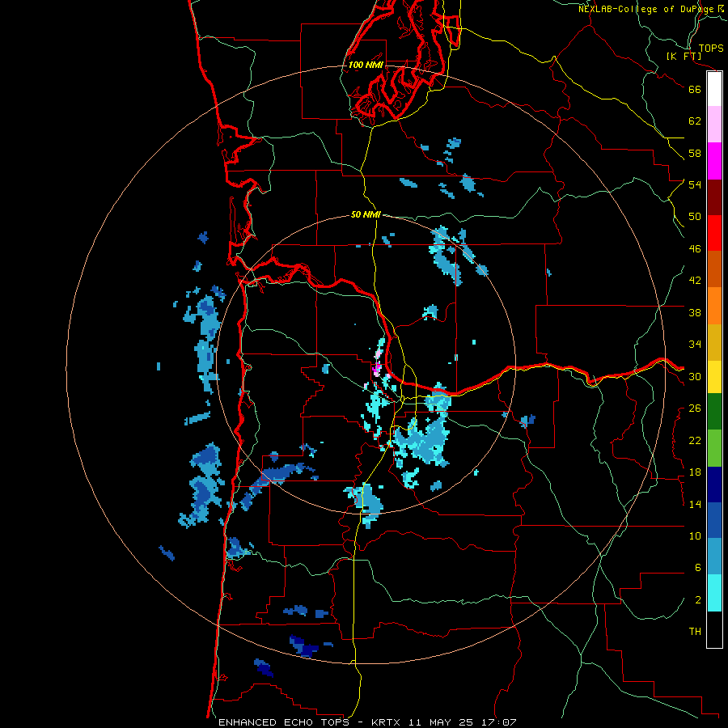The width and height of the screenshot is (728, 728).
Task: Click legend value 46
Action: pos(695,249)
